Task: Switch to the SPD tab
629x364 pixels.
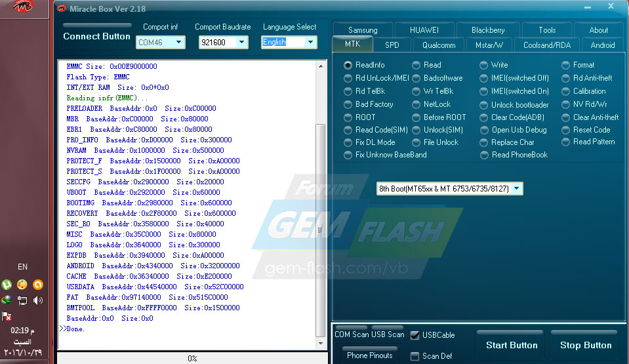Action: coord(392,45)
